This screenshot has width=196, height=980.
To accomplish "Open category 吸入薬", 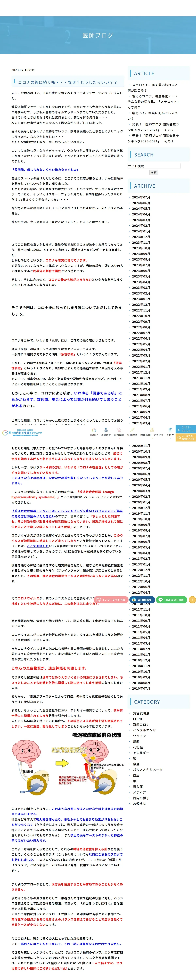I will click(138, 787).
